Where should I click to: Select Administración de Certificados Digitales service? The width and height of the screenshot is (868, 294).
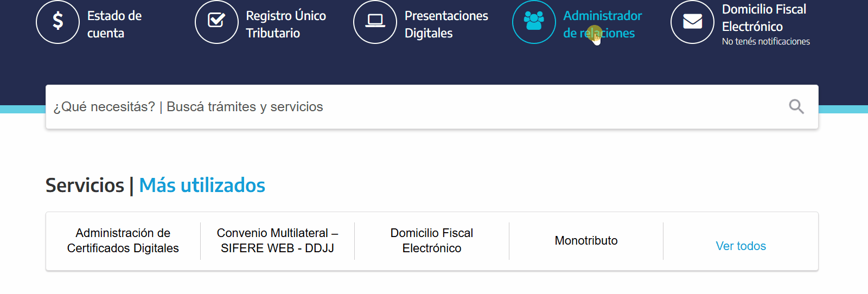click(x=123, y=240)
